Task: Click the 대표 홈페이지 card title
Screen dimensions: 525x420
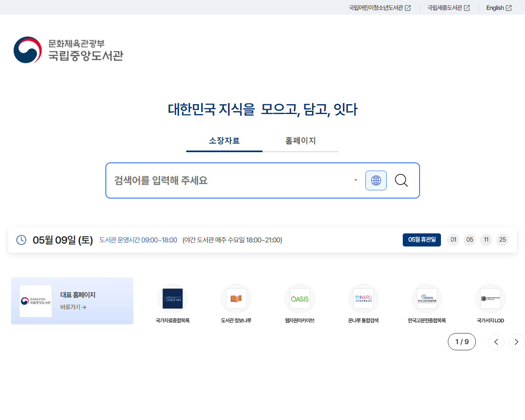Action: pos(78,295)
